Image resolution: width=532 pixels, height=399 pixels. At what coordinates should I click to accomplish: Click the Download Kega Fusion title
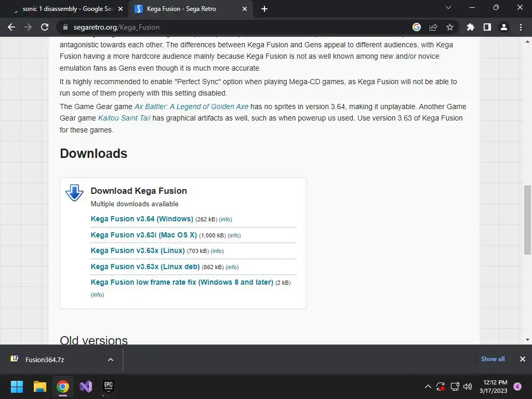tap(139, 191)
